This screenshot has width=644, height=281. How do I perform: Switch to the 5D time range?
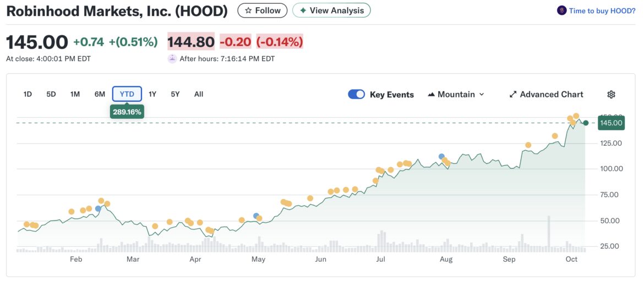[51, 94]
